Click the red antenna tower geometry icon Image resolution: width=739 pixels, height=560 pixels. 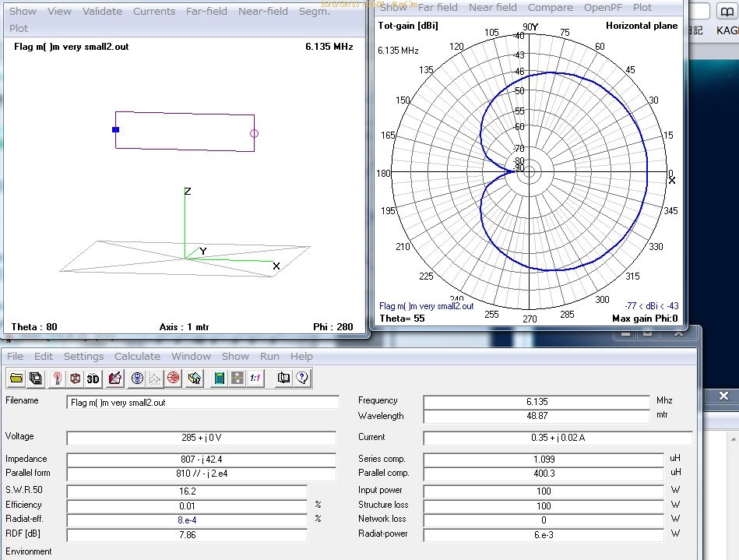(58, 378)
